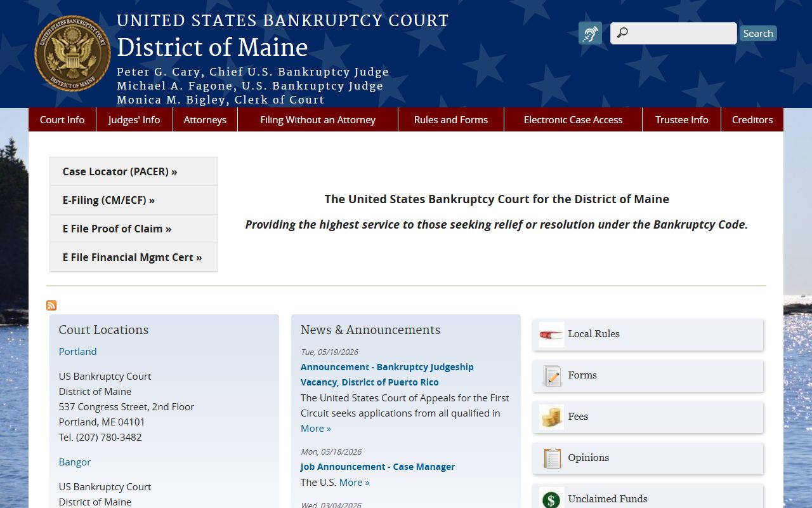The width and height of the screenshot is (812, 508).
Task: Open the Forms quick link
Action: (648, 376)
